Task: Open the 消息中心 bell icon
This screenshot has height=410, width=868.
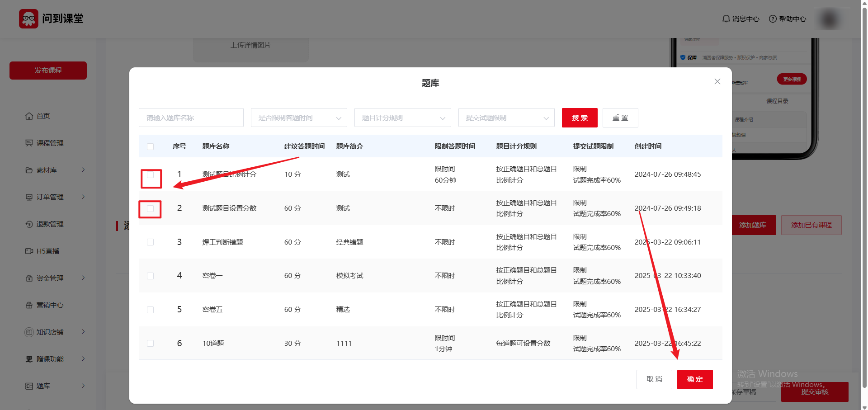Action: click(x=726, y=19)
